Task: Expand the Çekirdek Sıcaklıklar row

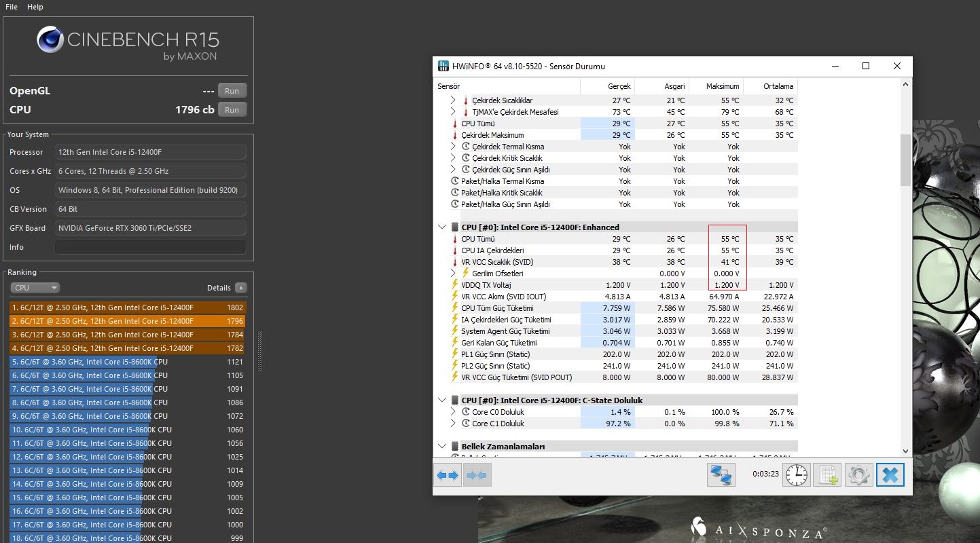Action: (454, 100)
